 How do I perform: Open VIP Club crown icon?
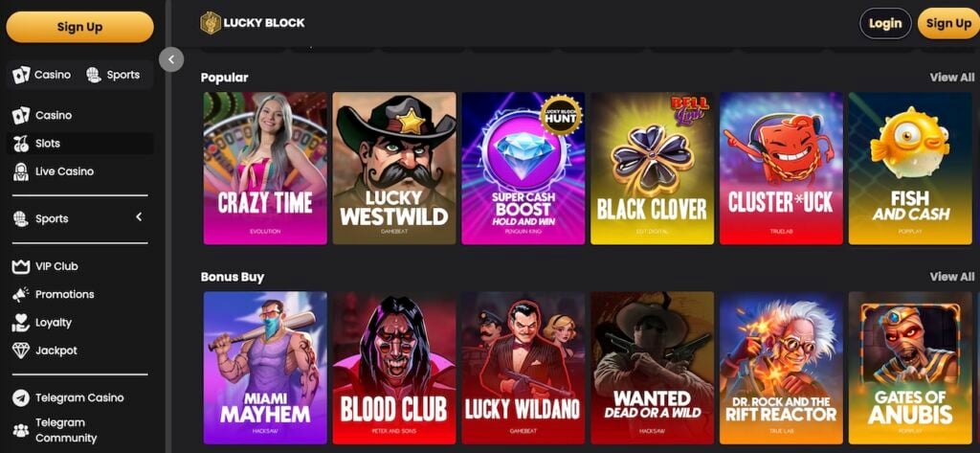tap(21, 266)
